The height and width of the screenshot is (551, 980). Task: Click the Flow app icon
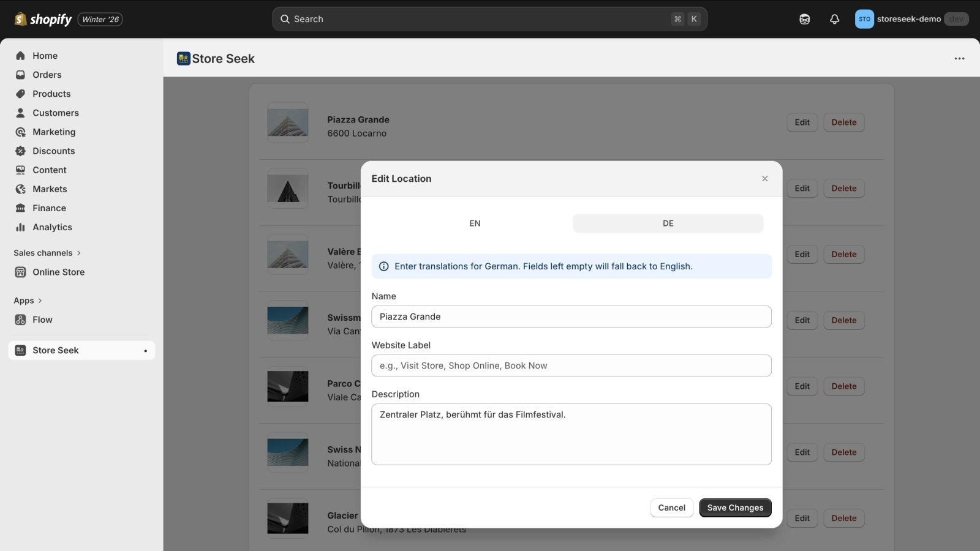(21, 320)
